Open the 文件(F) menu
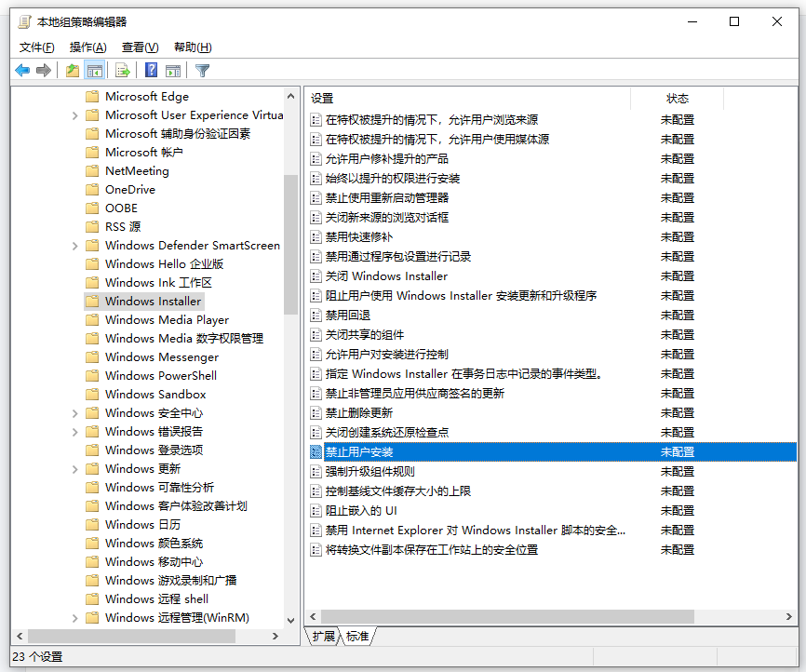 click(37, 47)
